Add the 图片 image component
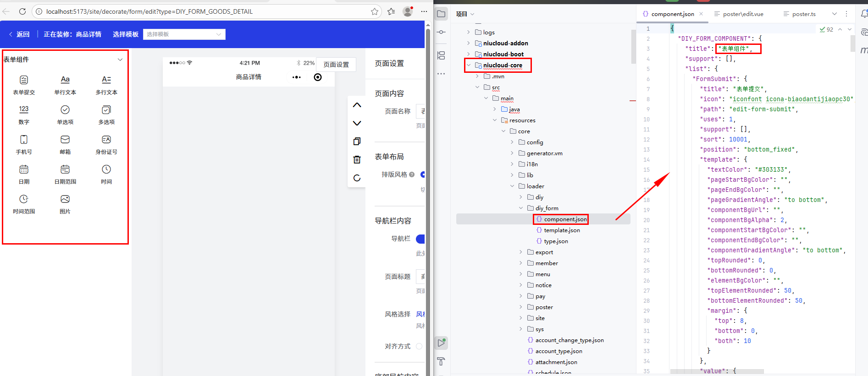This screenshot has height=376, width=868. pyautogui.click(x=65, y=200)
